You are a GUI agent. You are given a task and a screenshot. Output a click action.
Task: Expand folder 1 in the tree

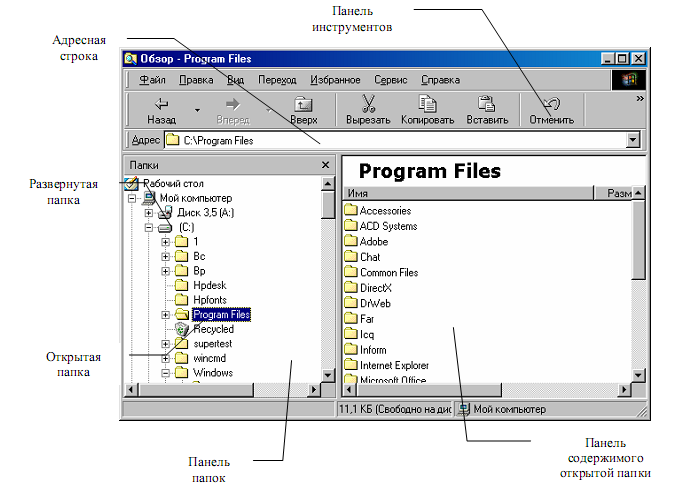[165, 242]
